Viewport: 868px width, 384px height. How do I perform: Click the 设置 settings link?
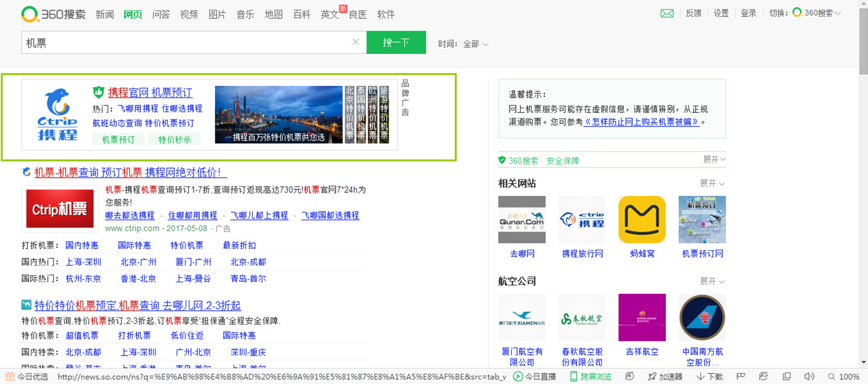(721, 13)
